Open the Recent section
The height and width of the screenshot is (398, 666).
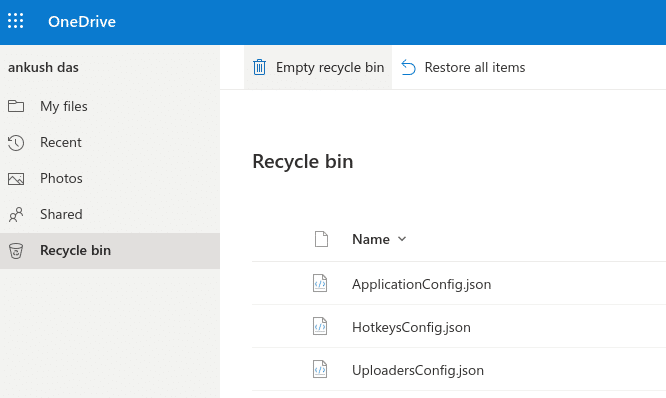(x=61, y=142)
